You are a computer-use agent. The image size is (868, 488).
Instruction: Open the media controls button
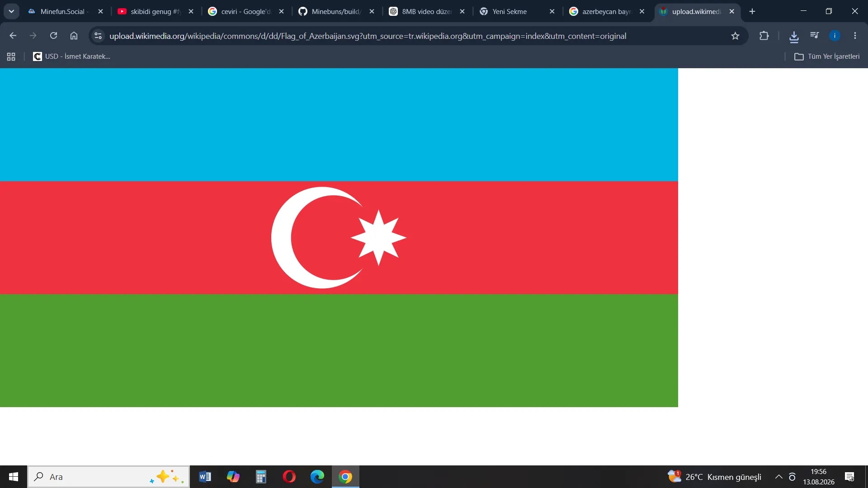point(814,36)
